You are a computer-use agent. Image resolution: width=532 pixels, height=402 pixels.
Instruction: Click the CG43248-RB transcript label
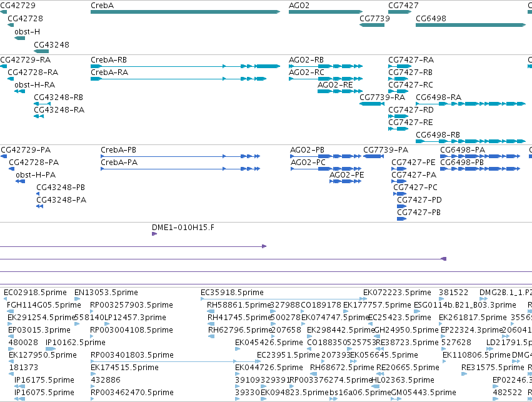(58, 98)
